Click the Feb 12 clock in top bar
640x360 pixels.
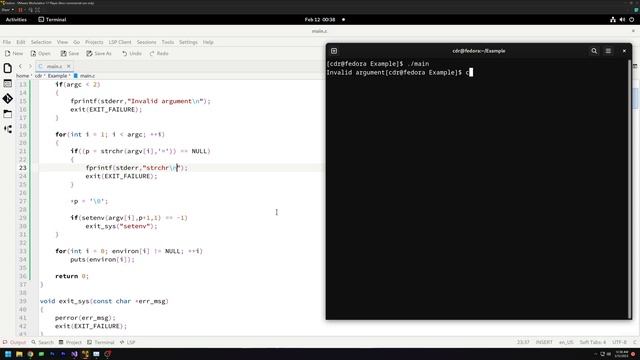pos(320,20)
